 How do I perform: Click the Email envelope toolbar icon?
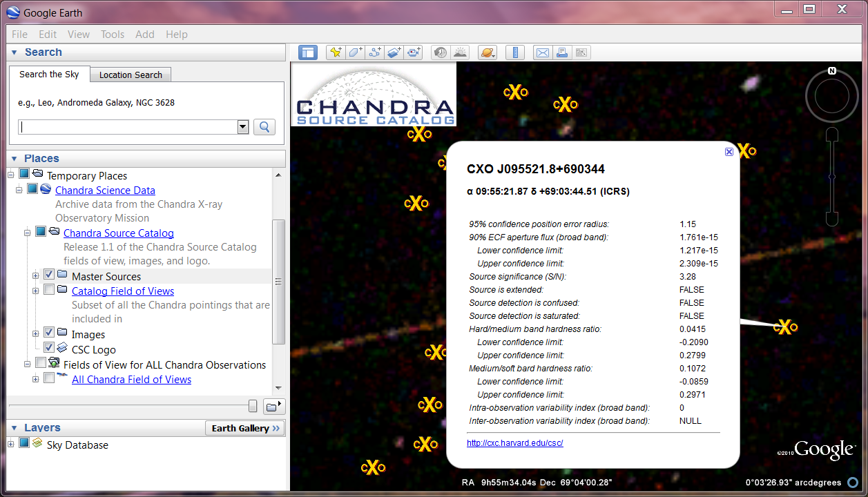click(x=543, y=52)
